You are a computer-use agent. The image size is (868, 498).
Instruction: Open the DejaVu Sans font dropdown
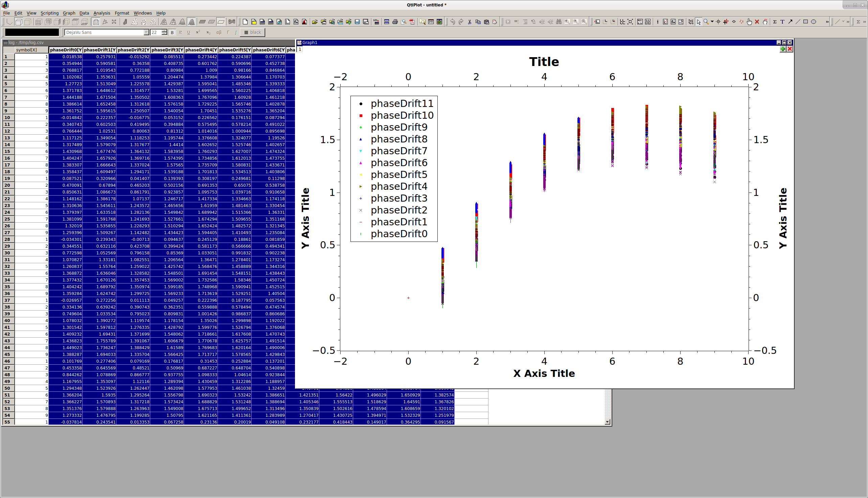tap(146, 32)
